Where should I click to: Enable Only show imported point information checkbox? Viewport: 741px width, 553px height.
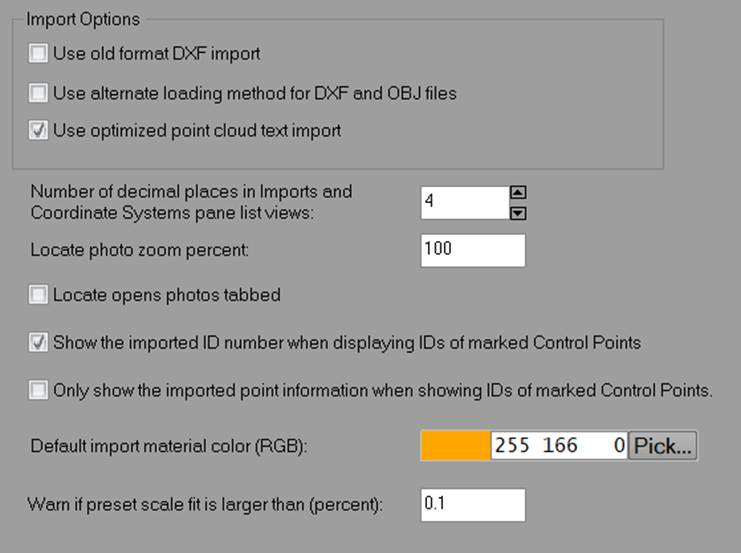39,391
